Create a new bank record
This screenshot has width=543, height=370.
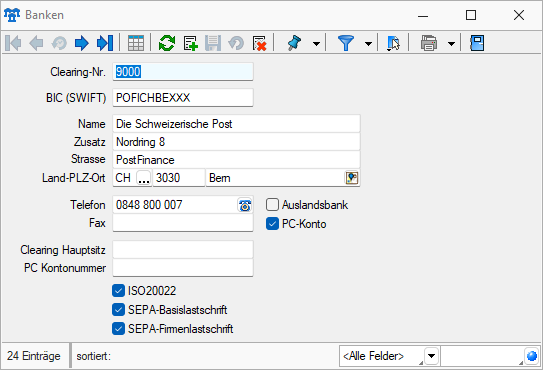point(190,43)
